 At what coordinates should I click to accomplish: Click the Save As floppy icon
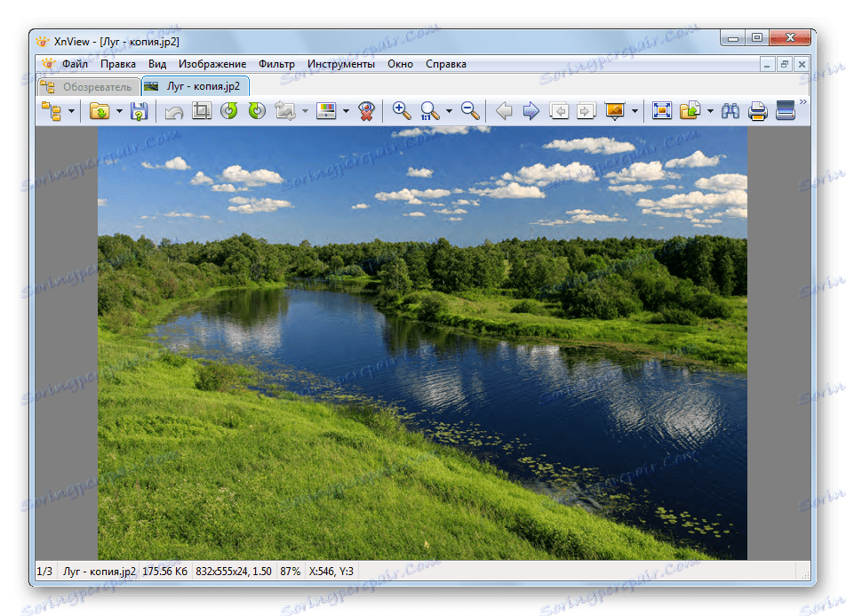click(139, 111)
